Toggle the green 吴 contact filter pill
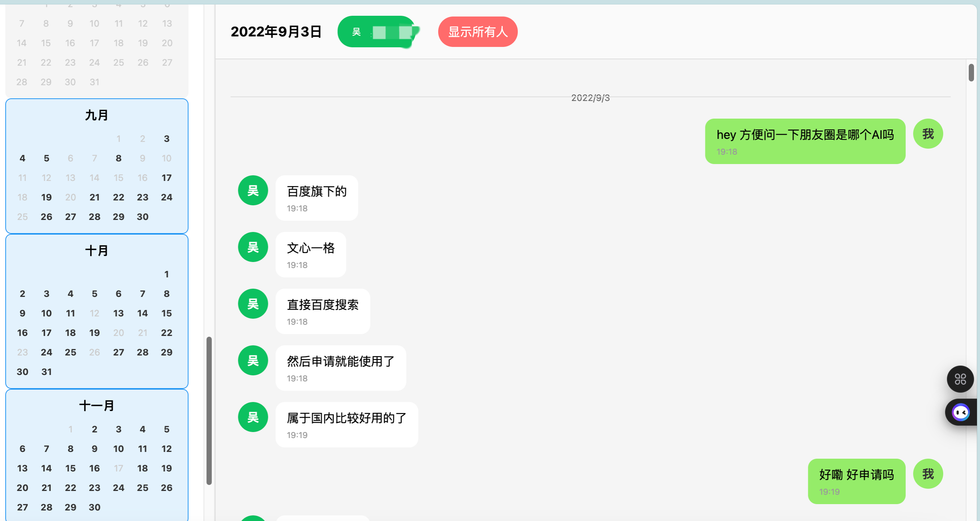This screenshot has width=980, height=521. coord(377,32)
